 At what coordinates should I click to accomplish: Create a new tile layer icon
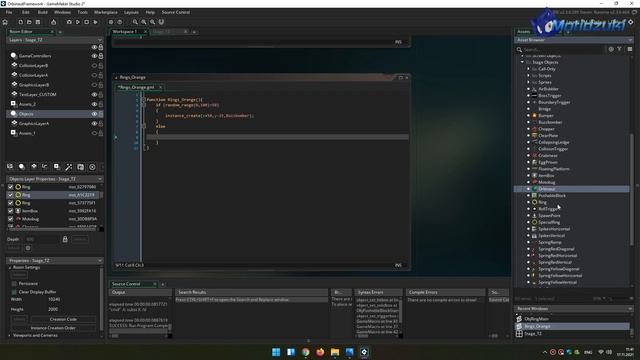[x=33, y=167]
